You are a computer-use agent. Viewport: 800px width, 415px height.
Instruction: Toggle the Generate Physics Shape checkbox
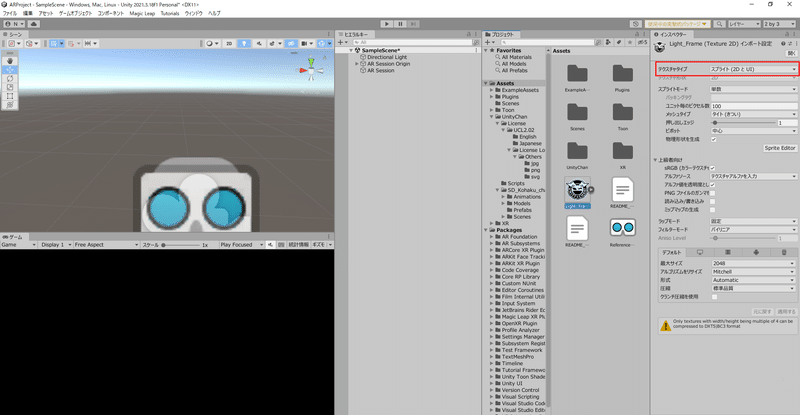pyautogui.click(x=714, y=139)
